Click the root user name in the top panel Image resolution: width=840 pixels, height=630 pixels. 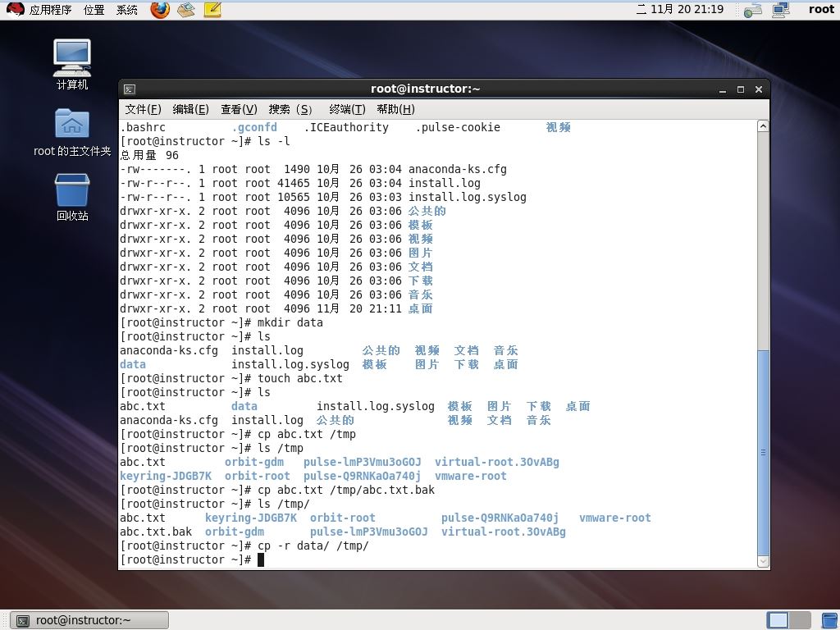[x=821, y=9]
